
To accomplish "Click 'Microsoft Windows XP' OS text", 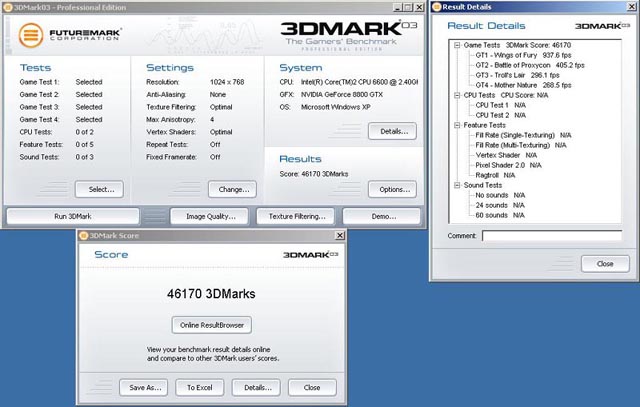I will [x=336, y=107].
